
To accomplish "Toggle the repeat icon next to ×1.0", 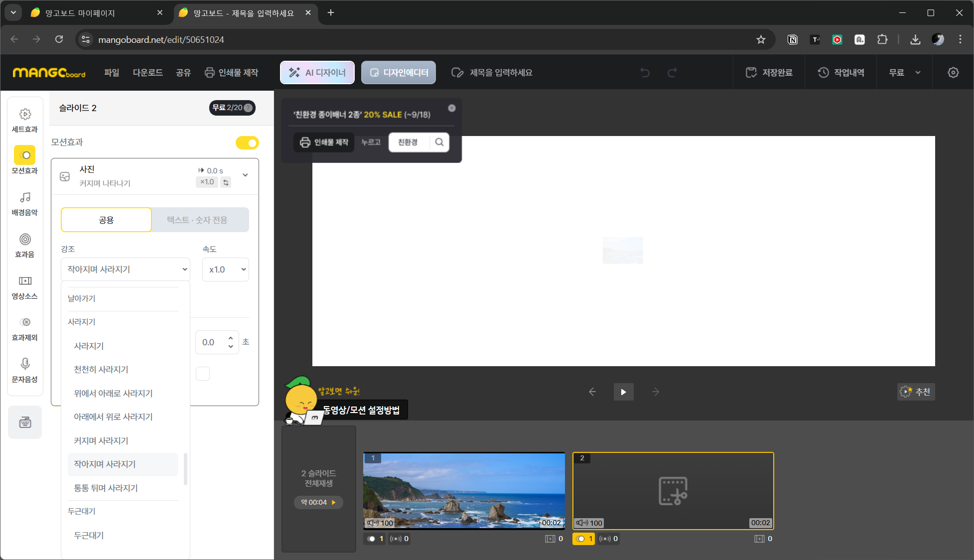I will pos(226,182).
